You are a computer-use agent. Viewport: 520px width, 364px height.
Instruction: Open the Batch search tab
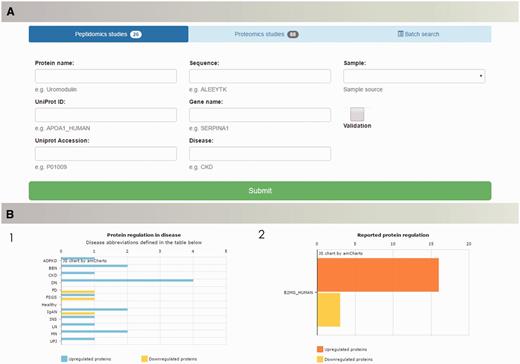pyautogui.click(x=418, y=34)
